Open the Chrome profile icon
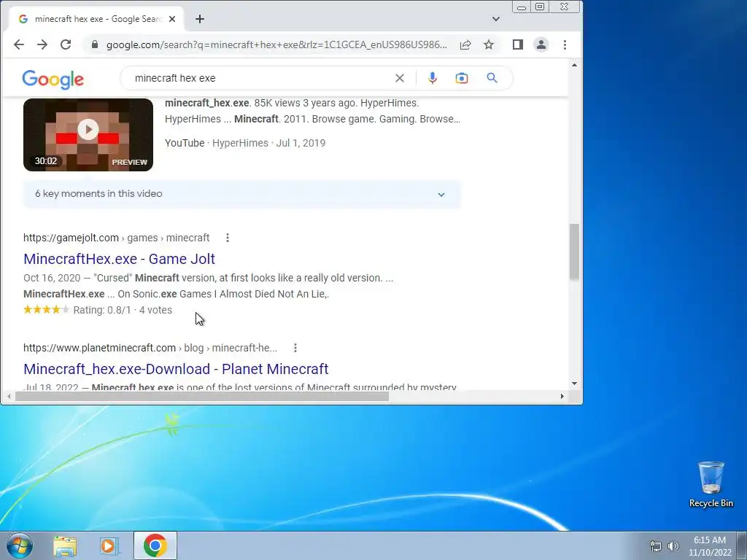This screenshot has height=560, width=747. 541,44
